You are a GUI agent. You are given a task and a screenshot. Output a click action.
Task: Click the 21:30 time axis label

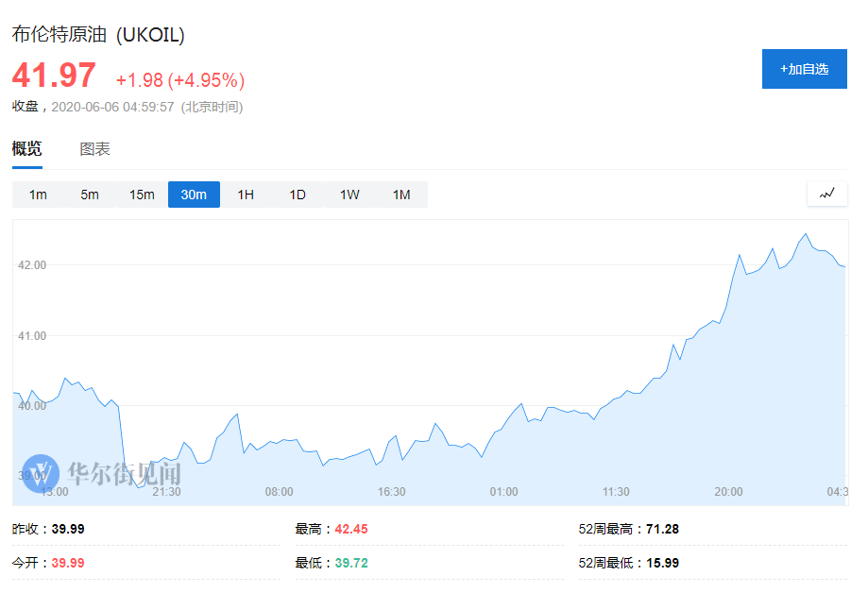point(166,492)
